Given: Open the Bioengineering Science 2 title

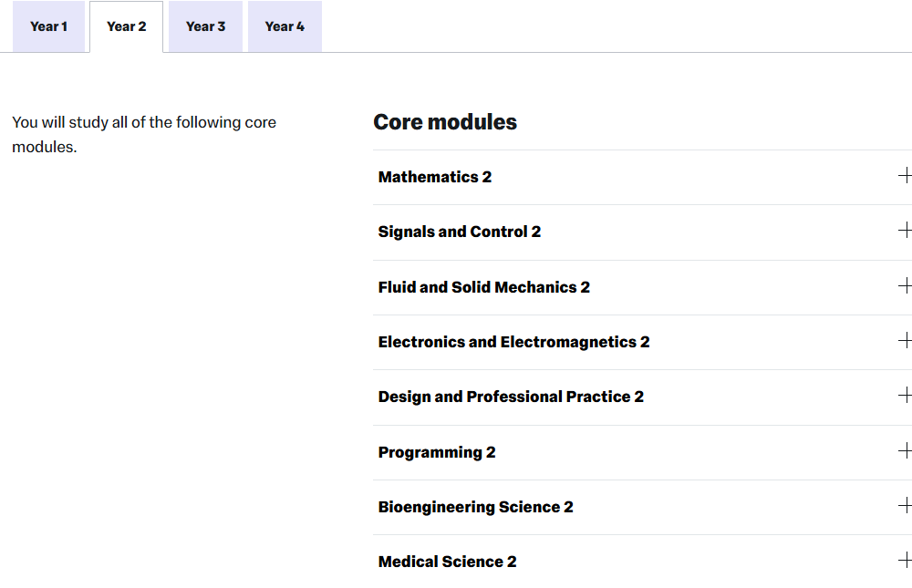Looking at the screenshot, I should coord(476,507).
